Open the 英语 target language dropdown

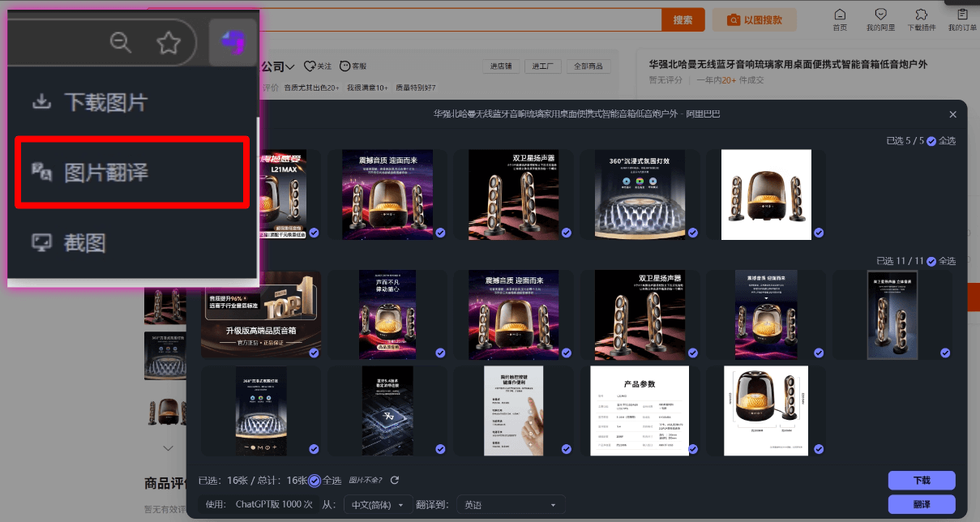point(511,504)
